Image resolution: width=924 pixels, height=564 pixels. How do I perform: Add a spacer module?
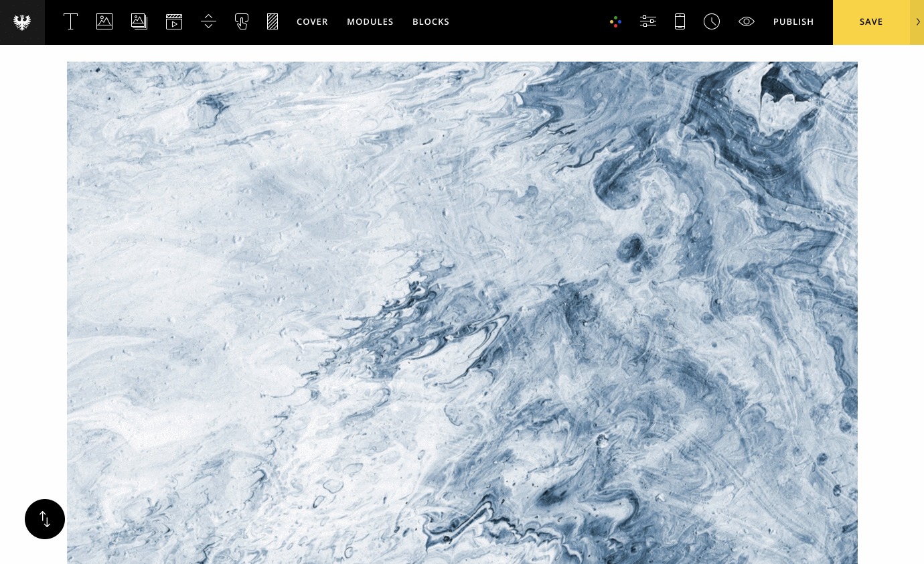208,21
